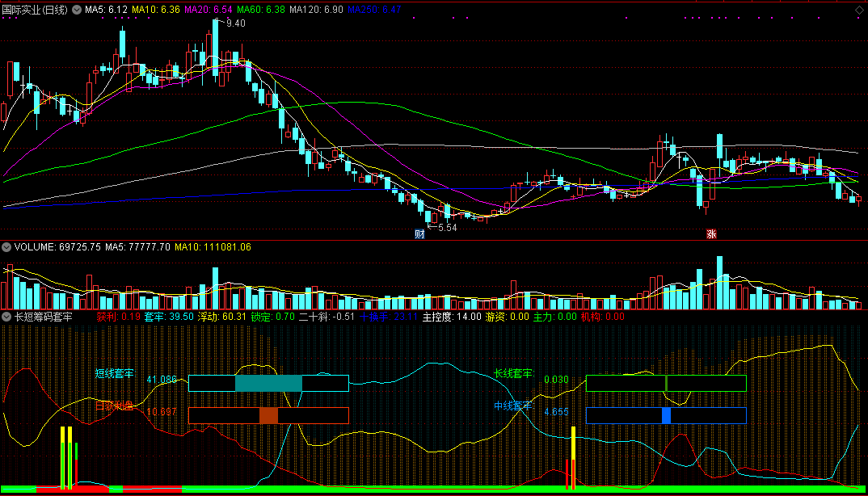The width and height of the screenshot is (868, 496).
Task: Click the 主控度: 14.00 value
Action: (x=452, y=317)
